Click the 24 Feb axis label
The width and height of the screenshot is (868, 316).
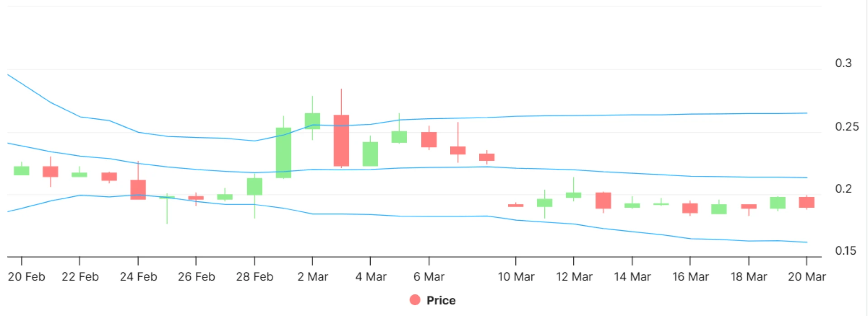[138, 277]
